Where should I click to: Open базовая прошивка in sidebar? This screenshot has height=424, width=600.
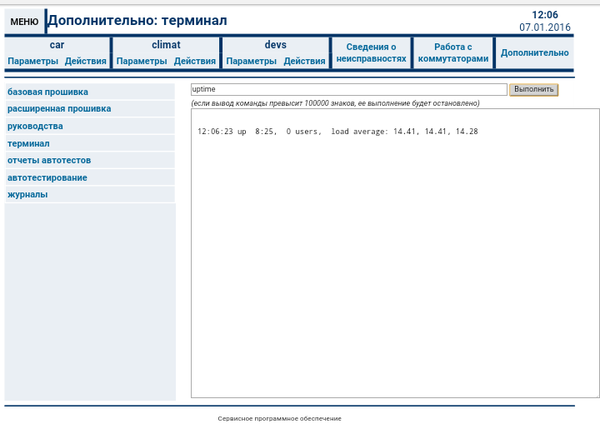[x=46, y=91]
